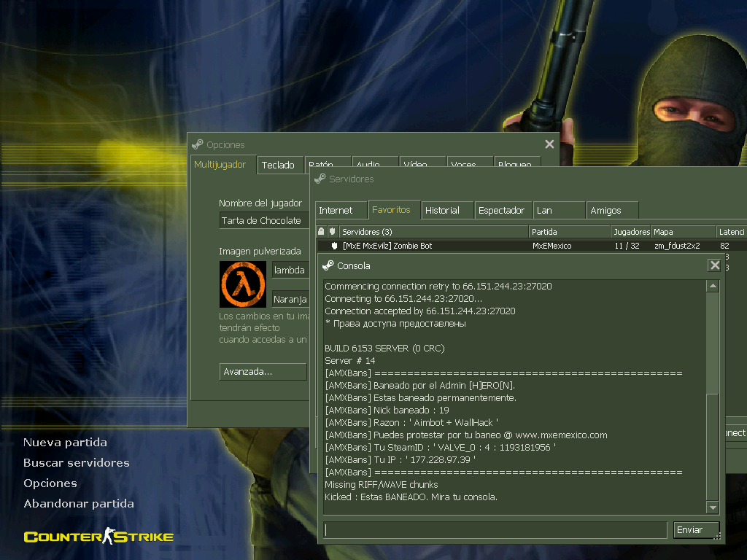Click the Avanzada... button in Opciones
Viewport: 747px width, 560px height.
tap(263, 371)
